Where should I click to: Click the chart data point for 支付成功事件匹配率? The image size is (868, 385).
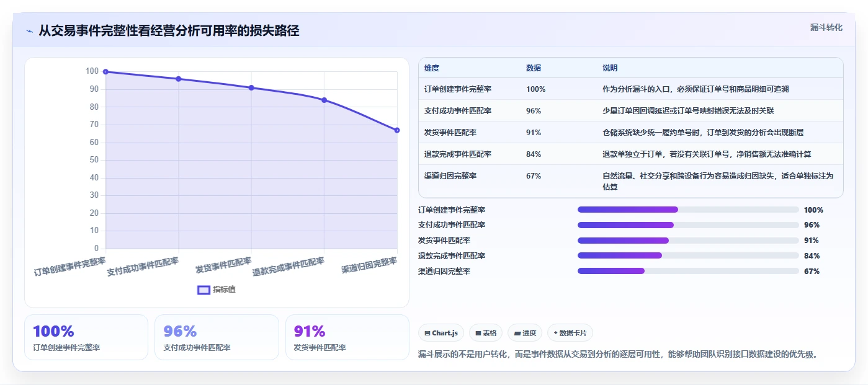click(x=179, y=79)
